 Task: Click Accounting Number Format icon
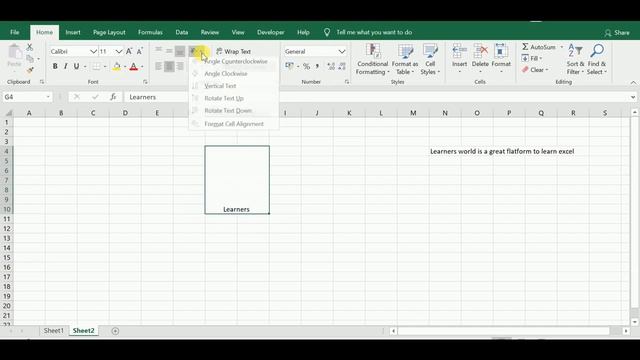pos(289,66)
